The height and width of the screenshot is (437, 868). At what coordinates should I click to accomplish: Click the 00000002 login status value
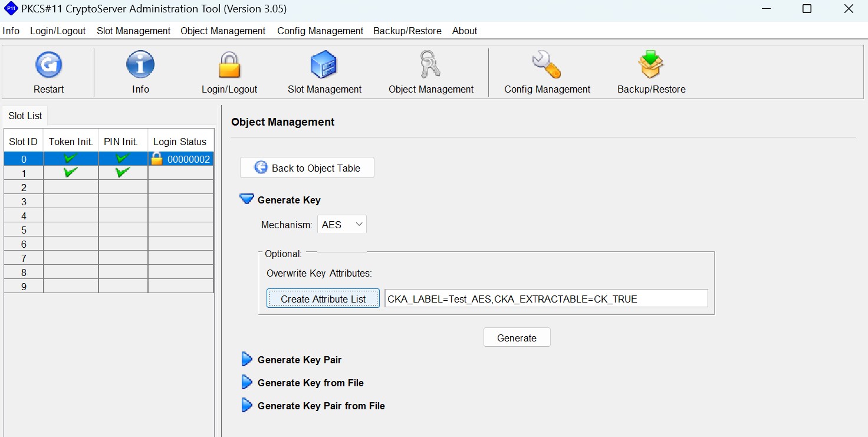click(x=189, y=159)
